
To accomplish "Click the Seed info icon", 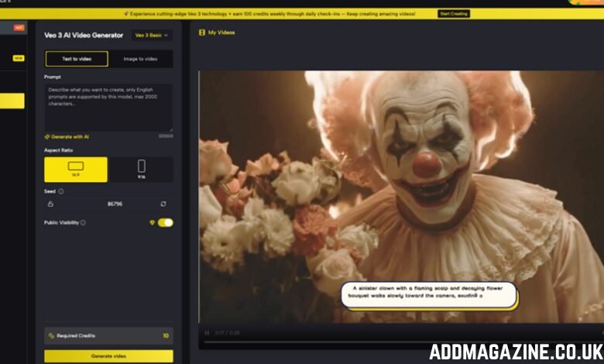I will 61,191.
